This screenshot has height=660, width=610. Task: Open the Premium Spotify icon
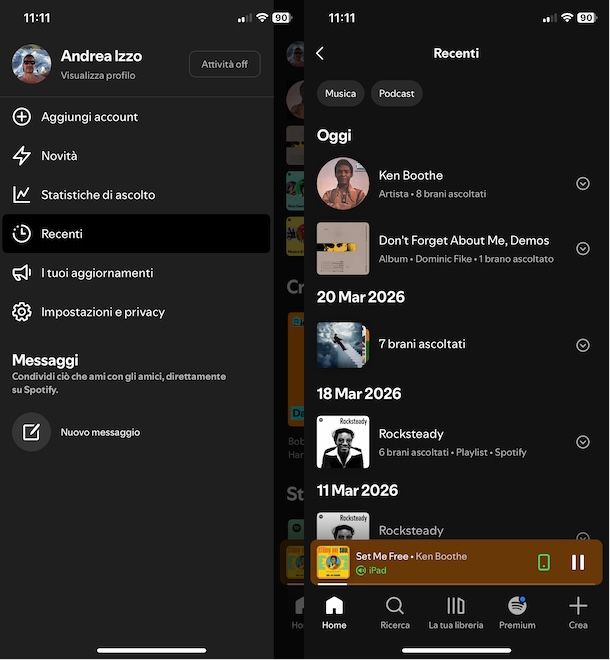[x=517, y=606]
